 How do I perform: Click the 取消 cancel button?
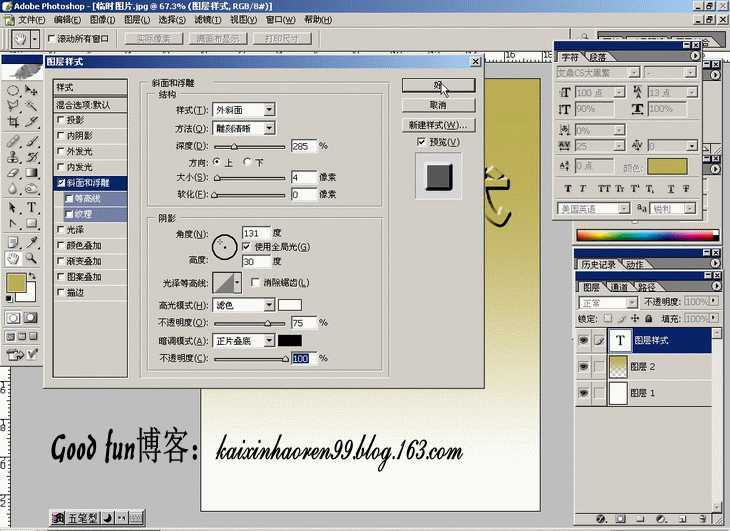click(438, 106)
